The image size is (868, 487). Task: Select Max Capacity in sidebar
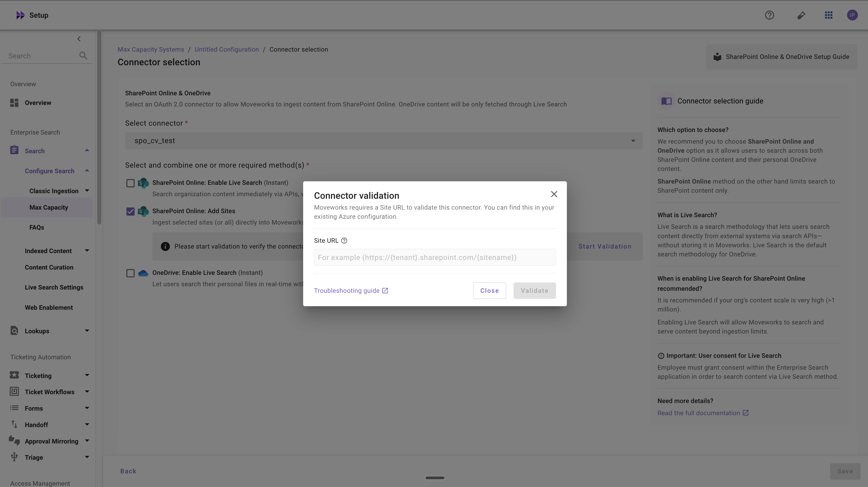pyautogui.click(x=47, y=207)
